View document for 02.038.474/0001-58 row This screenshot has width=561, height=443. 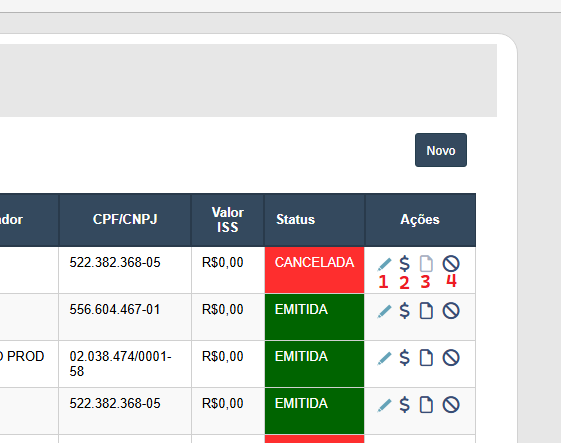tap(426, 357)
